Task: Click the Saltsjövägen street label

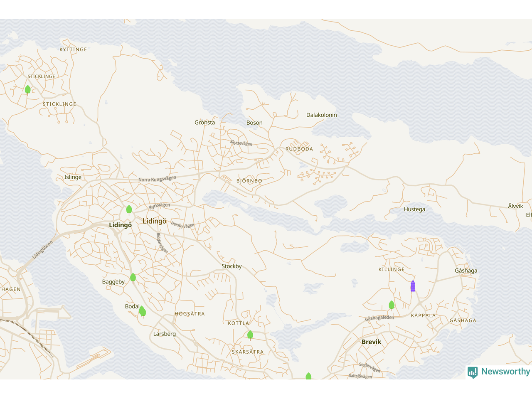Action: (x=360, y=376)
